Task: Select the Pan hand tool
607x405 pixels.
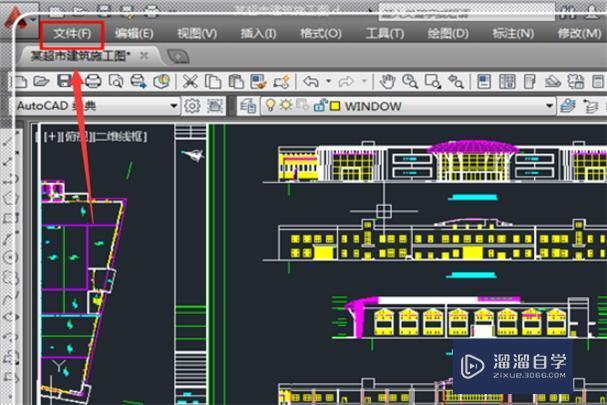Action: tap(386, 81)
